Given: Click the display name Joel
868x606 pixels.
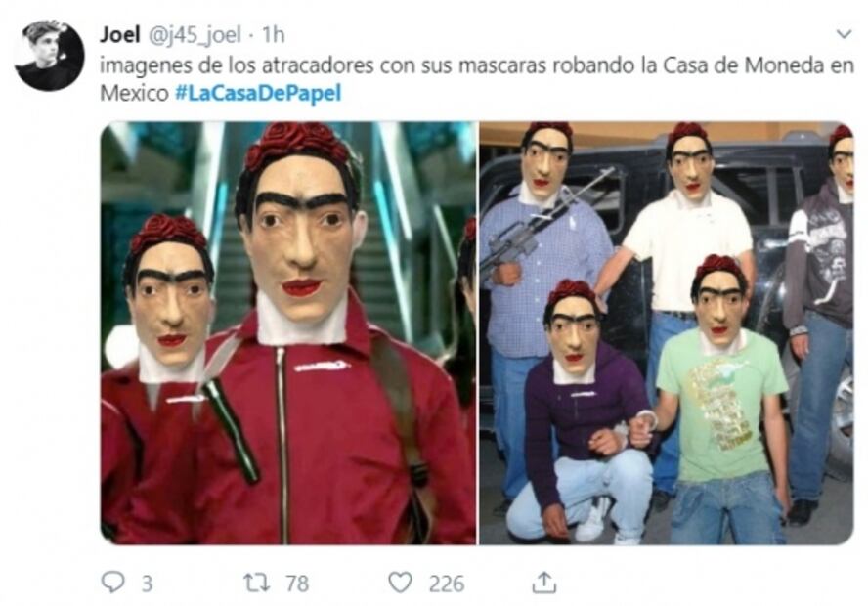Looking at the screenshot, I should pos(119,34).
